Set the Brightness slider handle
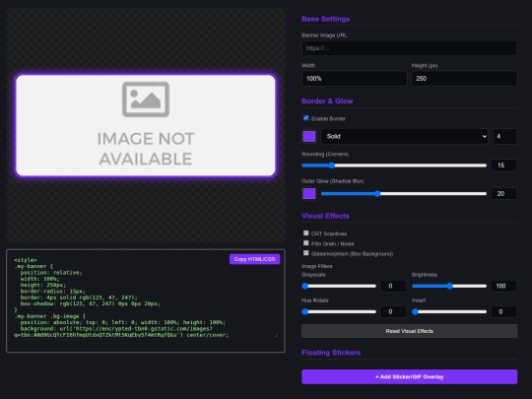Image resolution: width=532 pixels, height=399 pixels. coord(449,286)
